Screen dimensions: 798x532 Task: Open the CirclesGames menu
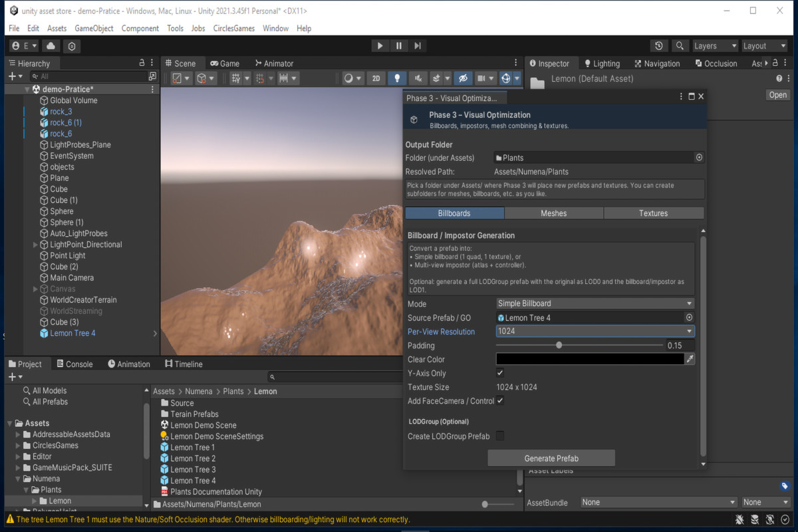pyautogui.click(x=233, y=28)
